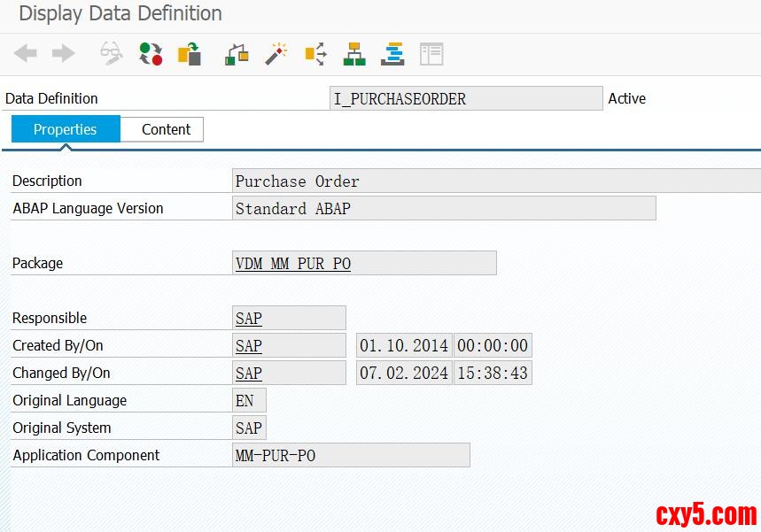The width and height of the screenshot is (761, 532).
Task: Open the Changed By SAP user link
Action: pyautogui.click(x=249, y=374)
